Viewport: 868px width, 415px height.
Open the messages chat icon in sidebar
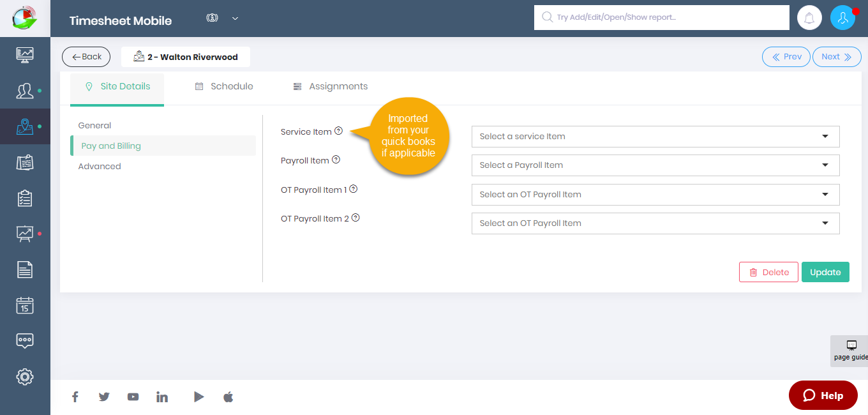25,340
